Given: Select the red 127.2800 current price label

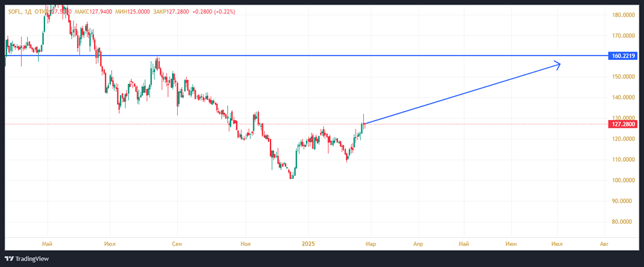Looking at the screenshot, I should [x=623, y=124].
